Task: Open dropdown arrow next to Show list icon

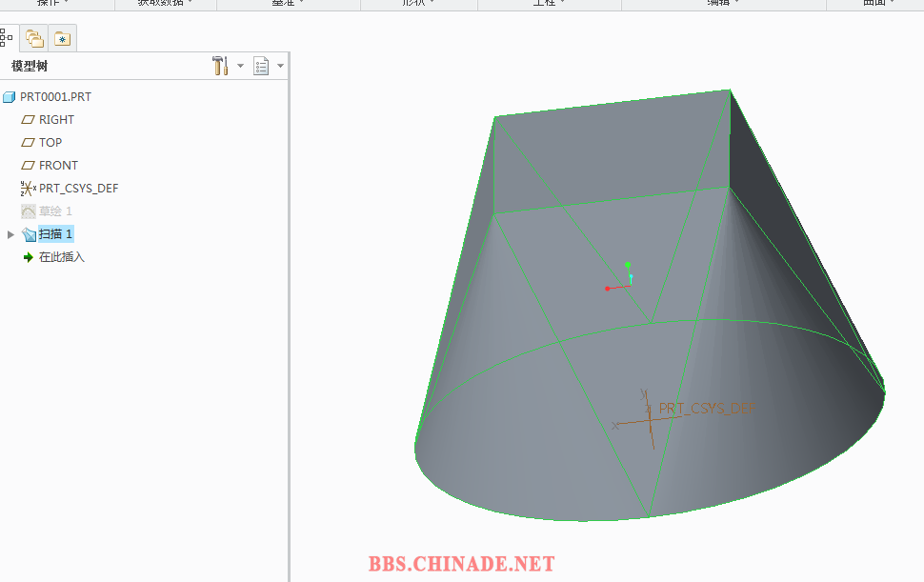Action: pyautogui.click(x=280, y=67)
